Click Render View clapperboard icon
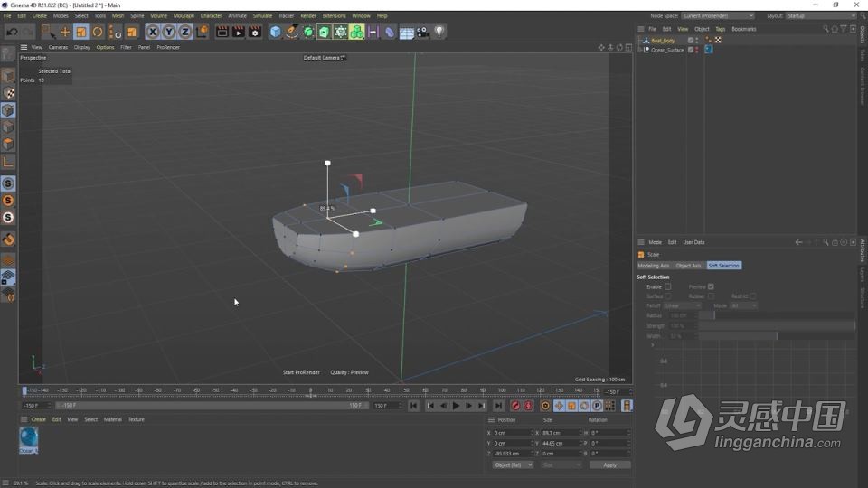The height and width of the screenshot is (488, 868). tap(222, 33)
